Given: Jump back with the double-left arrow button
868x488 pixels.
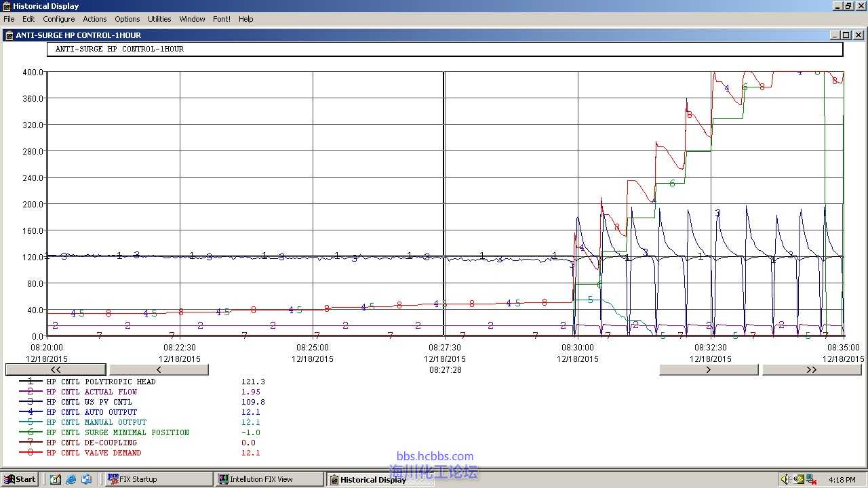Looking at the screenshot, I should [x=56, y=369].
